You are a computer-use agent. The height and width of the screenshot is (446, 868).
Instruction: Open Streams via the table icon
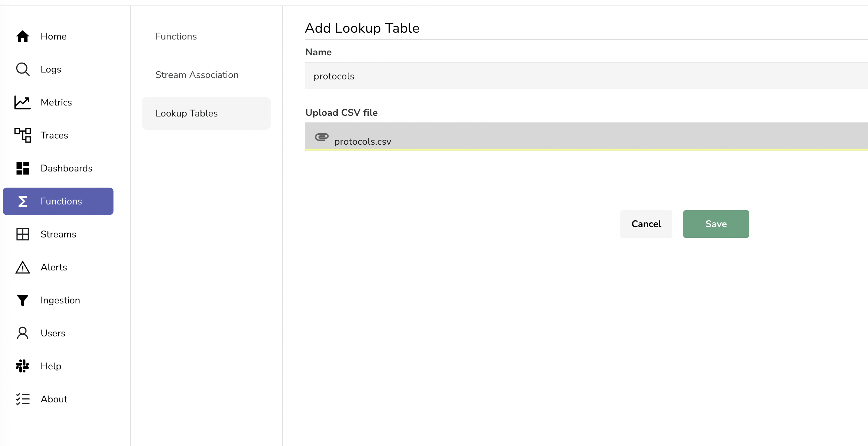point(22,234)
